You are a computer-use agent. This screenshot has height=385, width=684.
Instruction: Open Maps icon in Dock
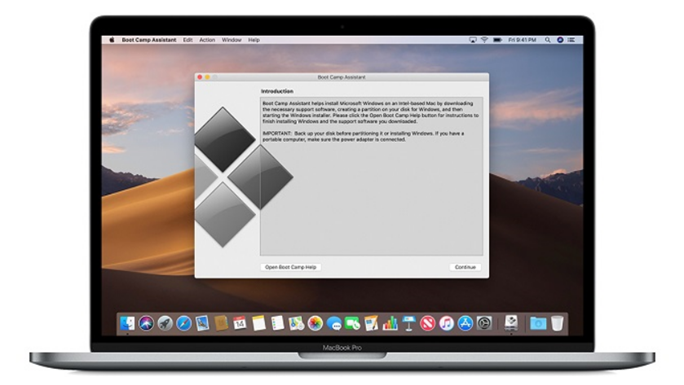[296, 324]
